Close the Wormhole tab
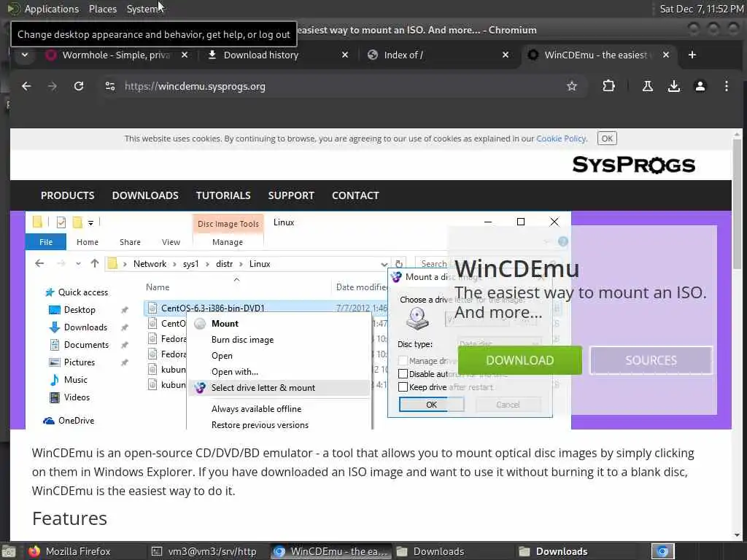The image size is (747, 560). [x=185, y=55]
